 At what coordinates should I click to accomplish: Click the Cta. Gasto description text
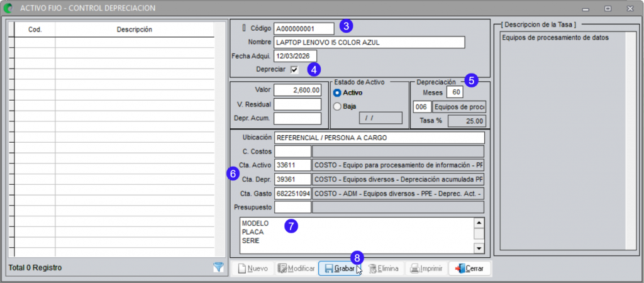point(398,193)
